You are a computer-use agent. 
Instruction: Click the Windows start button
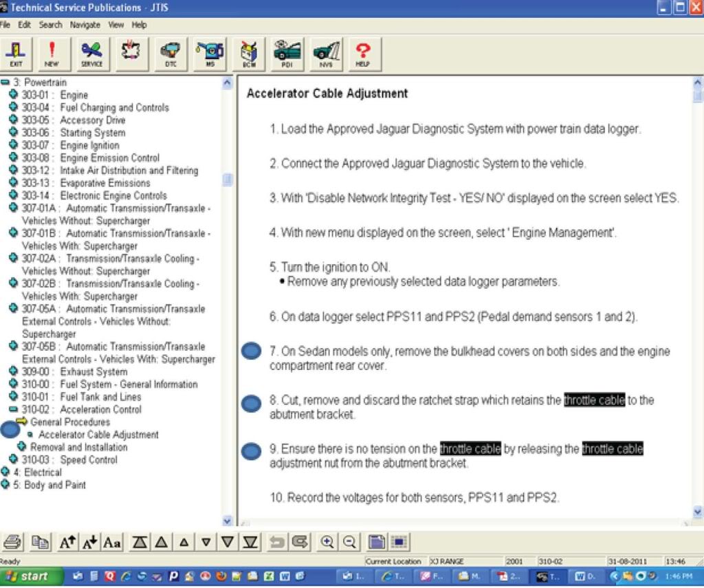[30, 576]
